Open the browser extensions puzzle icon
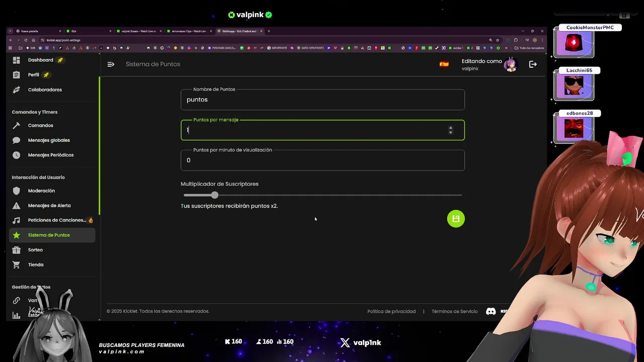 [x=516, y=40]
